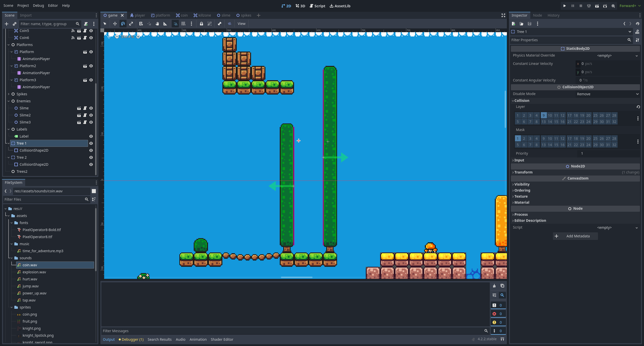The width and height of the screenshot is (644, 346).
Task: Lock the selected node in the canvas toolbar
Action: click(x=201, y=24)
